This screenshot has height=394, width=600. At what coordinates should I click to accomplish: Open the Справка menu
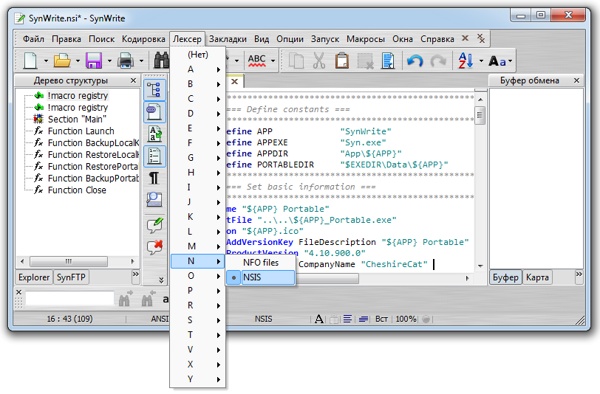437,39
